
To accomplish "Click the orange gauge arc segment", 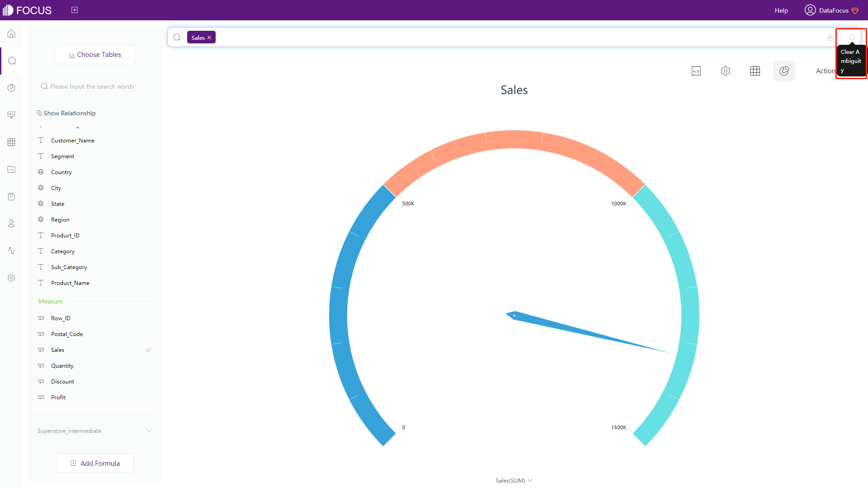I will point(514,139).
